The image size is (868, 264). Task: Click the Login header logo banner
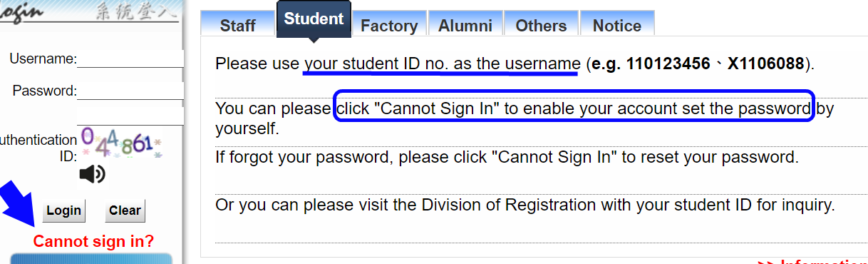pos(89,14)
